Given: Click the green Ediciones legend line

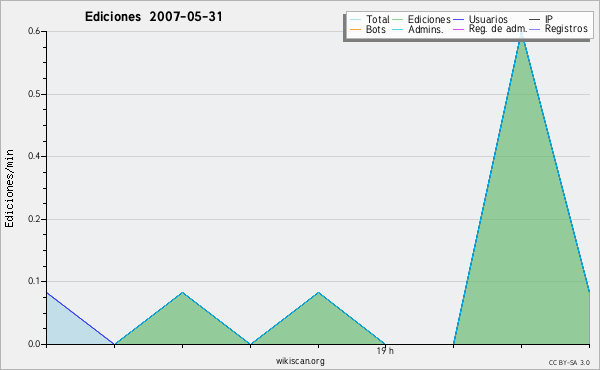Looking at the screenshot, I should (x=398, y=20).
